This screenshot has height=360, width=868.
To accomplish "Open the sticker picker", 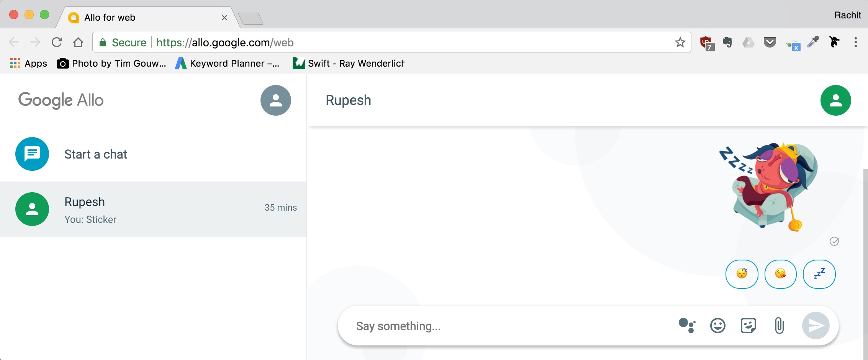I will click(748, 326).
